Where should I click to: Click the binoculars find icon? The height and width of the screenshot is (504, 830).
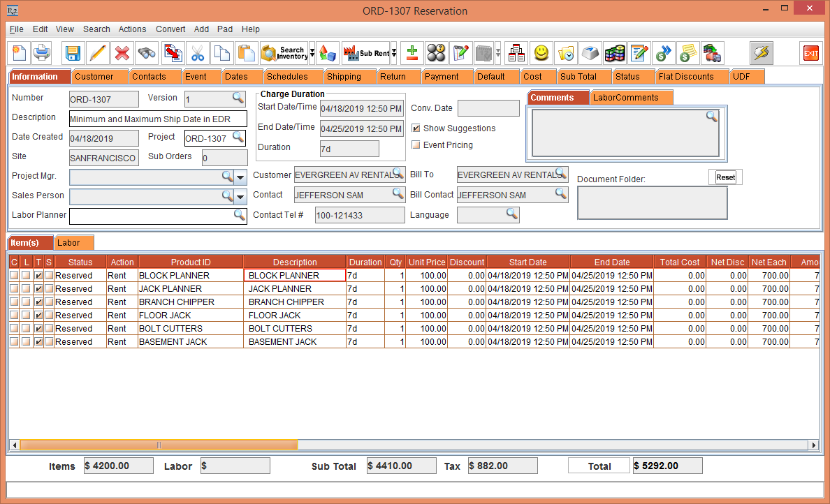[146, 53]
